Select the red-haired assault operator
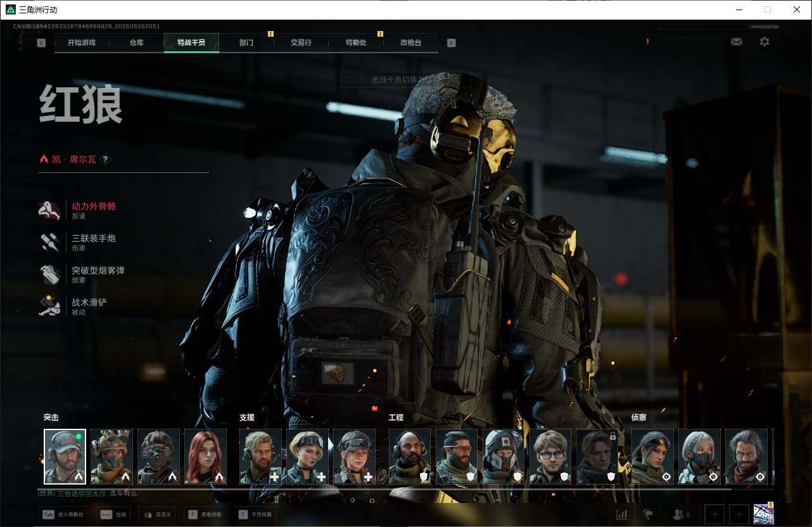 click(x=205, y=457)
